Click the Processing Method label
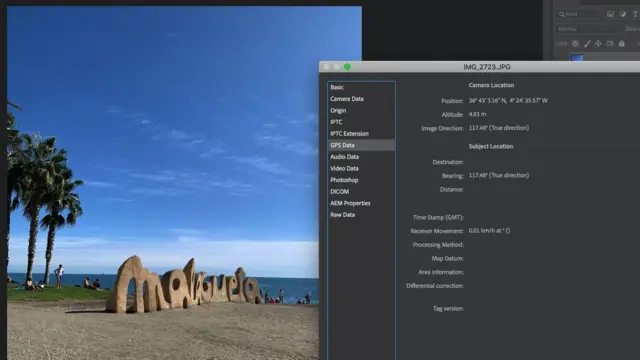Screen dimensions: 640x360 (x=438, y=245)
